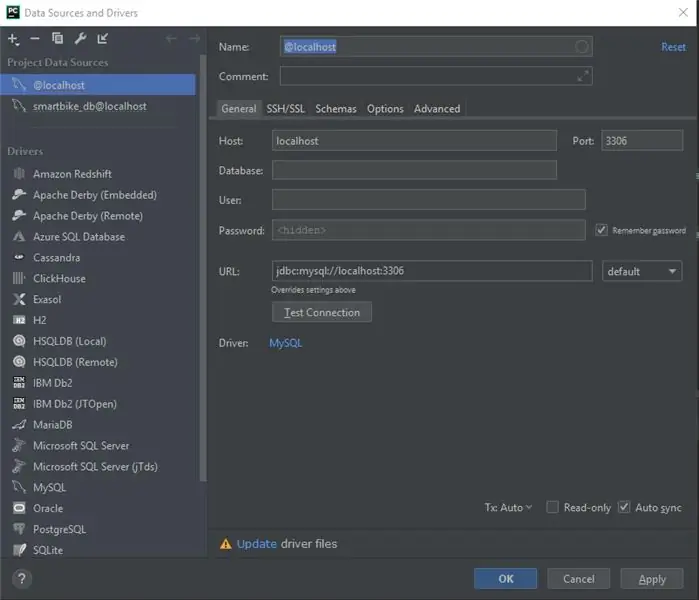Close the Data Sources and Drivers dialog
Viewport: 699px width, 600px height.
click(x=683, y=12)
